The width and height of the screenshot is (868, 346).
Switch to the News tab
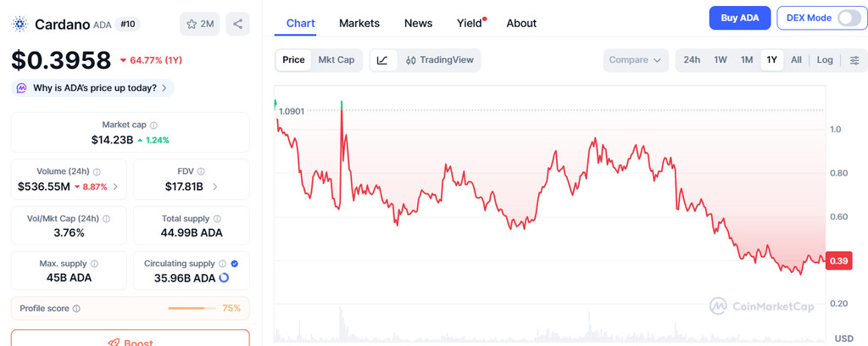[419, 23]
